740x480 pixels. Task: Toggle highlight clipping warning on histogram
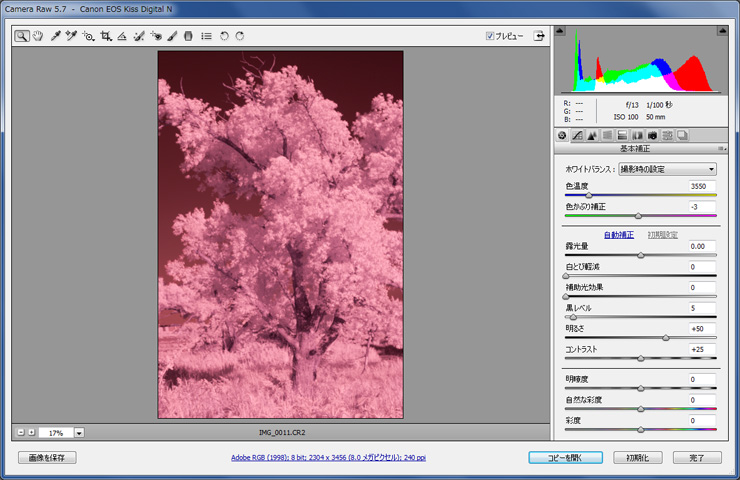pyautogui.click(x=722, y=32)
